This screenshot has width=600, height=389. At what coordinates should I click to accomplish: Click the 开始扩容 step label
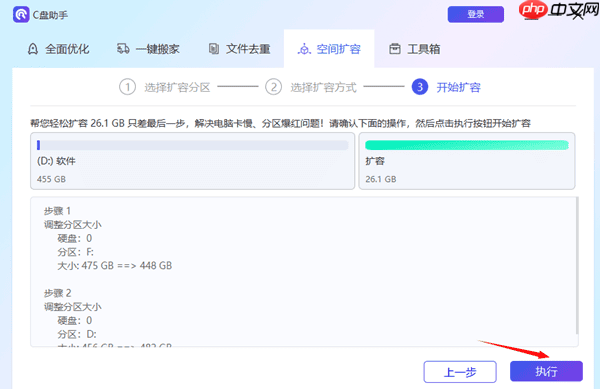(458, 88)
